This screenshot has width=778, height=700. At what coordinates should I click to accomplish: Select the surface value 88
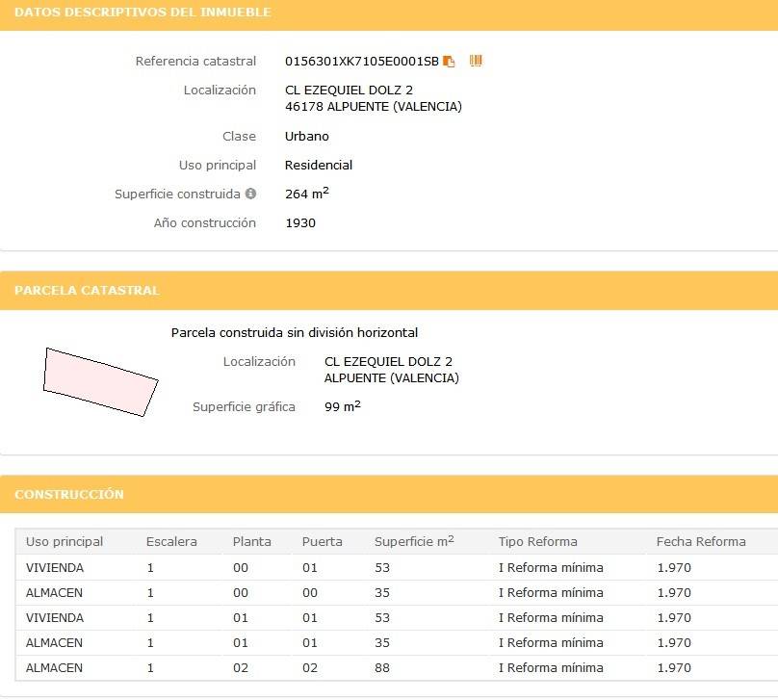point(382,668)
